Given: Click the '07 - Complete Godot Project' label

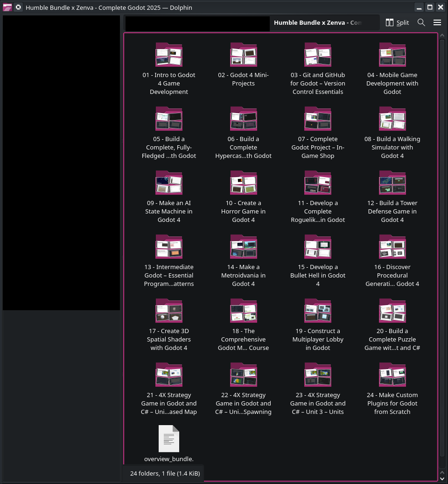Looking at the screenshot, I should 318,147.
